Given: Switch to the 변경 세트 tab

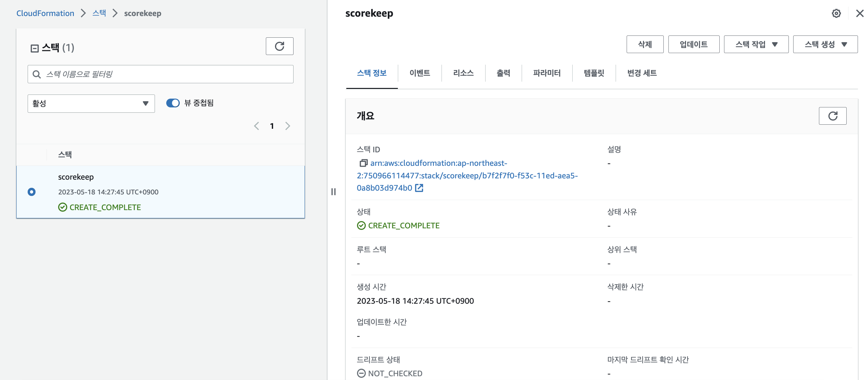Looking at the screenshot, I should (x=641, y=73).
